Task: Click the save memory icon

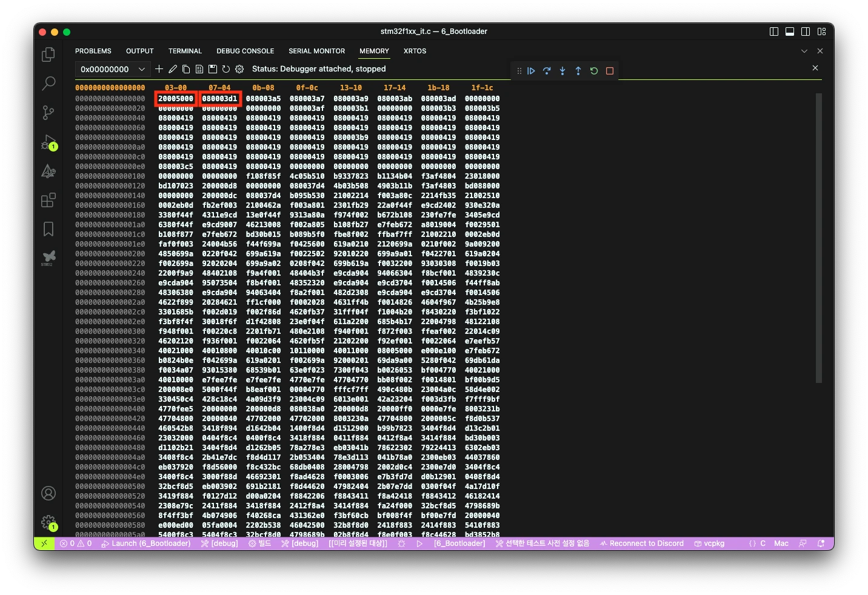Action: [213, 69]
